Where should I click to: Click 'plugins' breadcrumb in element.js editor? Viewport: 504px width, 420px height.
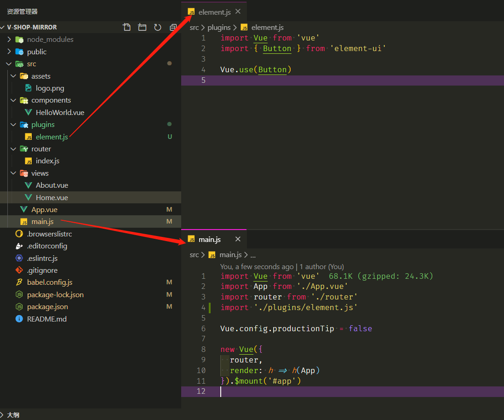coord(219,28)
